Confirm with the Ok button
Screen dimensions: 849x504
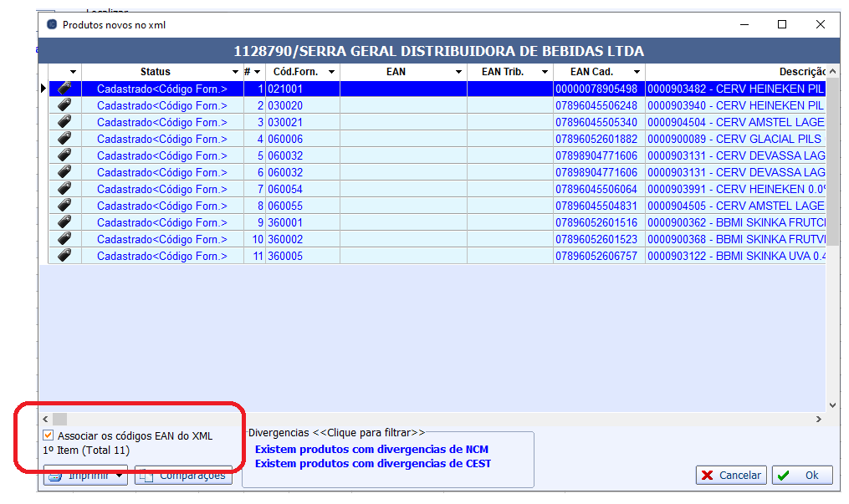tap(802, 475)
